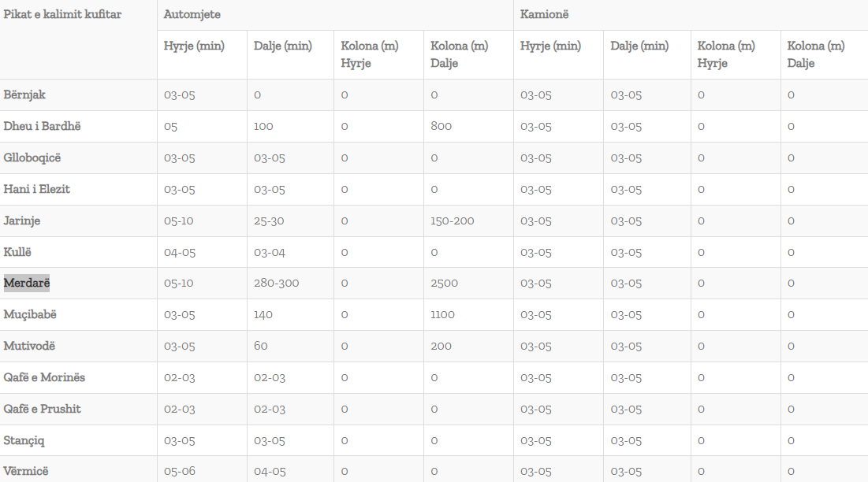Click the Dheu i Bardhë row label
The height and width of the screenshot is (482, 868).
42,126
